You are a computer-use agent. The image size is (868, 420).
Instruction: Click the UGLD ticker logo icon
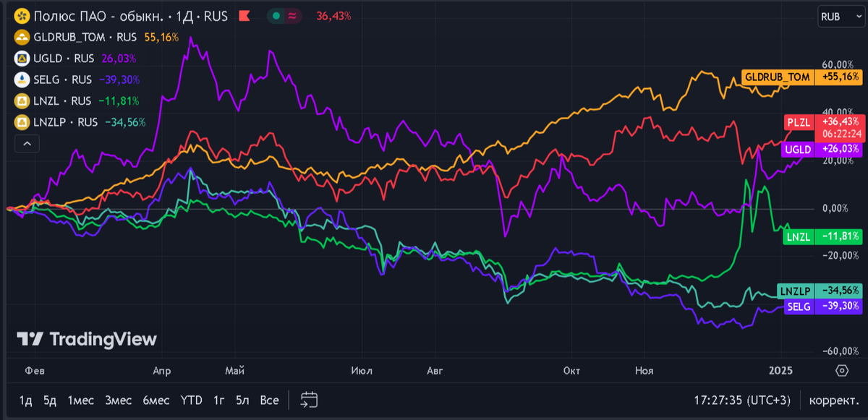(x=22, y=59)
